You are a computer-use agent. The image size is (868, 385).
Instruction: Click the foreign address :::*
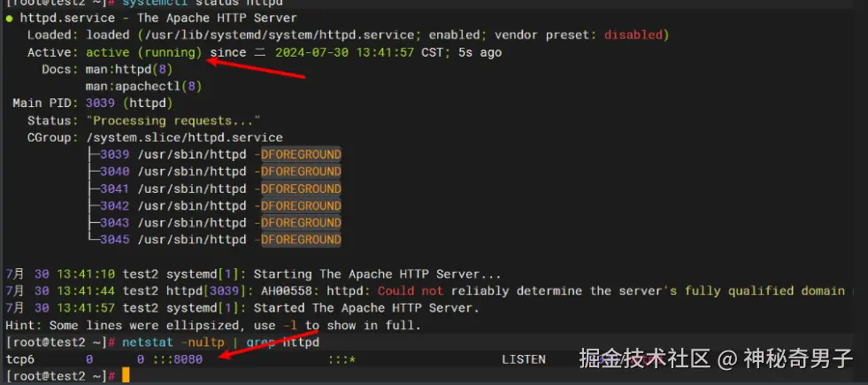pyautogui.click(x=342, y=359)
